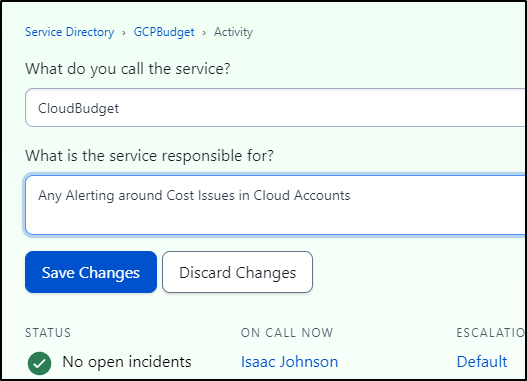Click the 'Any Alerting around Cost Issues' description text

[x=194, y=196]
